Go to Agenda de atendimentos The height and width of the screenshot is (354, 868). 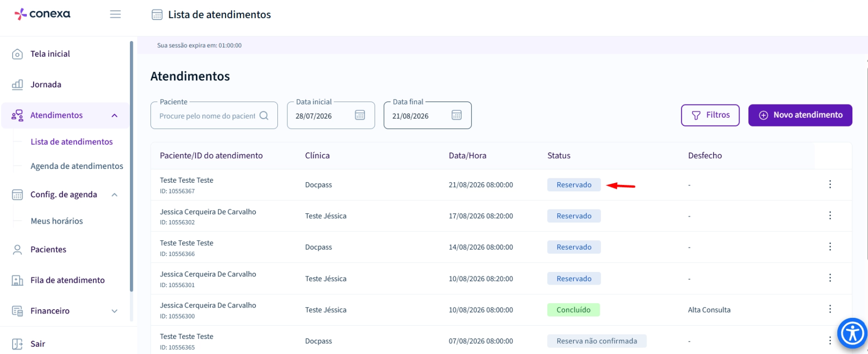tap(77, 166)
